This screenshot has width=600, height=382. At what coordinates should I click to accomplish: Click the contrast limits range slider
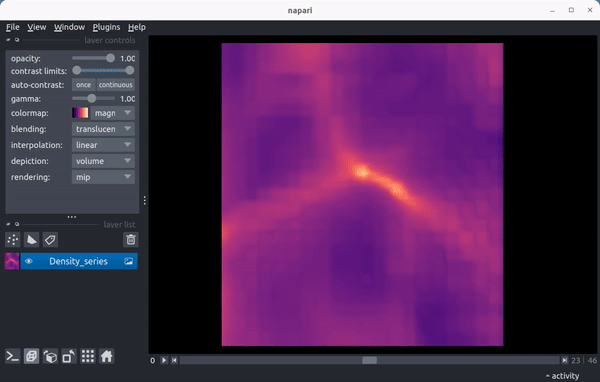point(103,70)
